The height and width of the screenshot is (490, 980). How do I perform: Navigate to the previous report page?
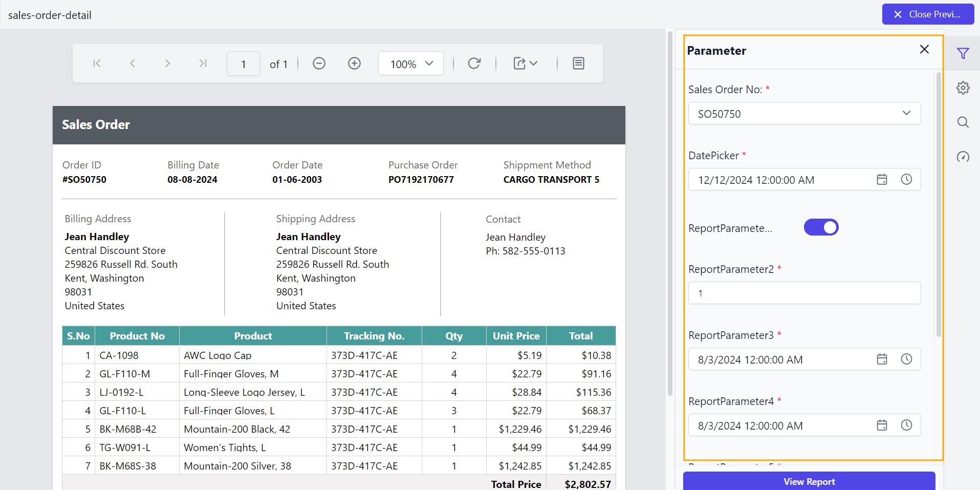132,63
